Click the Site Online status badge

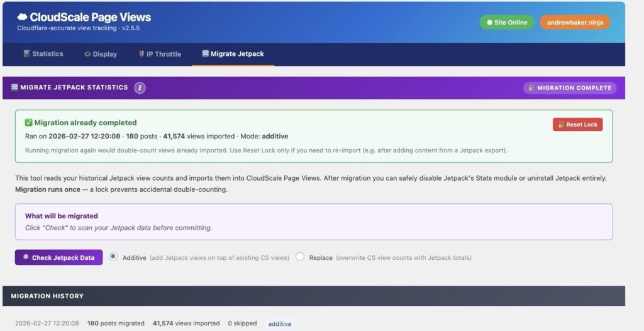coord(507,23)
